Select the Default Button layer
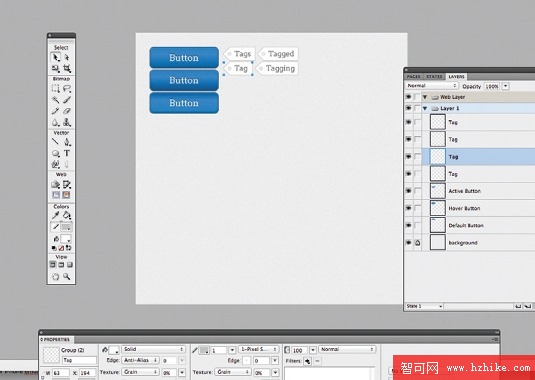535x380 pixels. pos(478,225)
